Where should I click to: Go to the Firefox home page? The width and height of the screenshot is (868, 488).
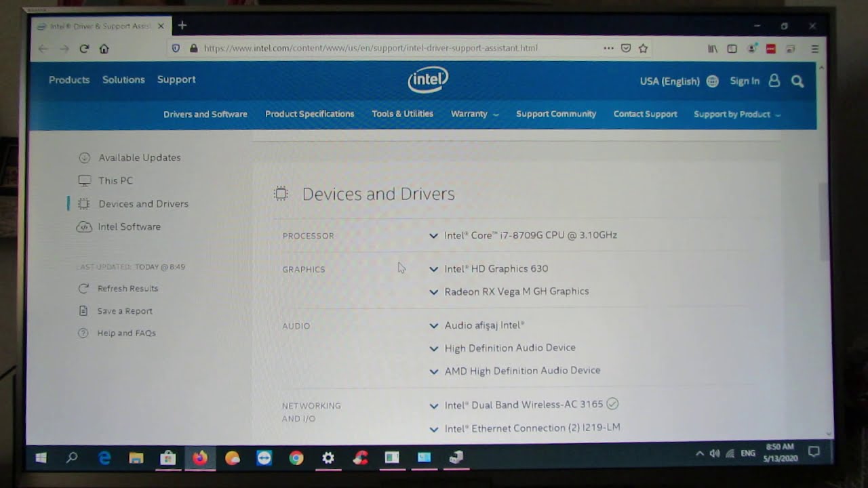[104, 49]
